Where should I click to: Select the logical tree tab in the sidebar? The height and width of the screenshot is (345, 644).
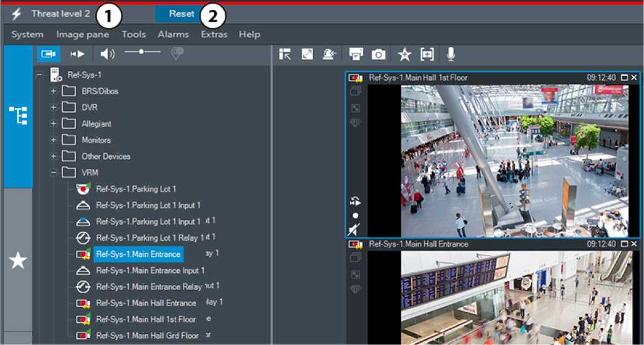point(17,115)
